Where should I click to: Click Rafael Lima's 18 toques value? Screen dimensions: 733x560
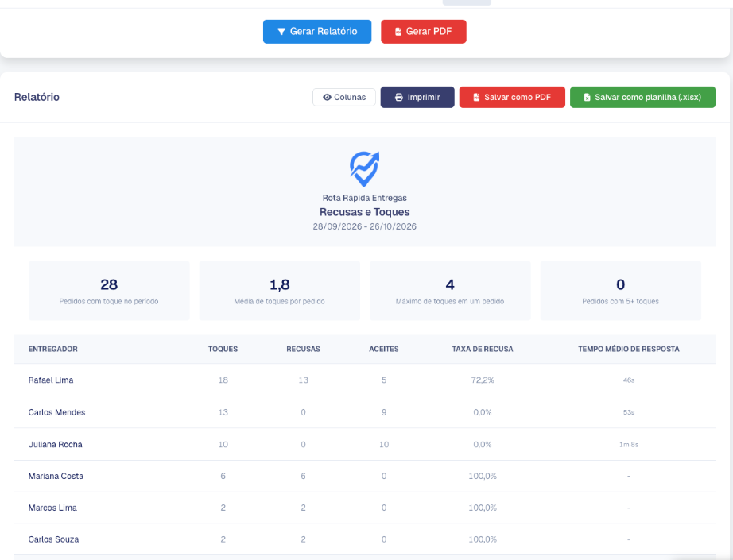point(223,380)
